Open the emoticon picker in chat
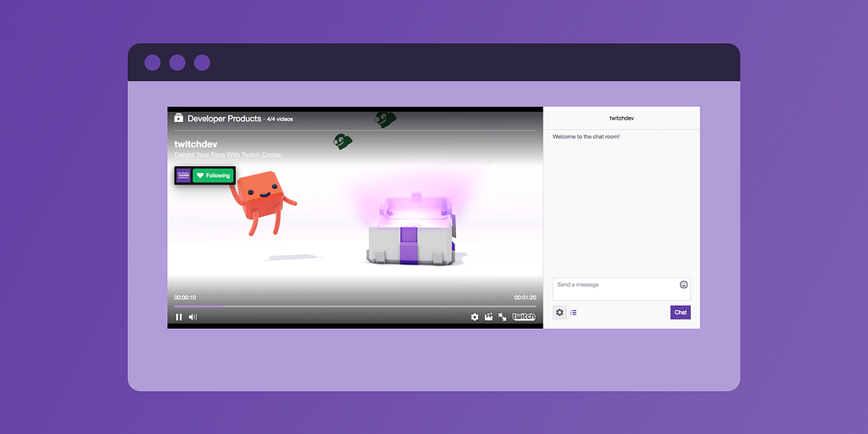The image size is (868, 434). [x=684, y=285]
